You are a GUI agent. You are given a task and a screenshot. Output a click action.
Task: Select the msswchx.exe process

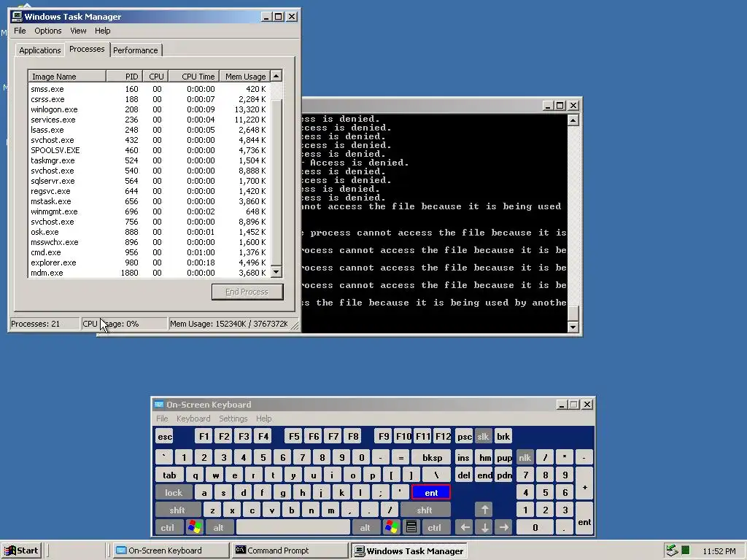coord(149,242)
